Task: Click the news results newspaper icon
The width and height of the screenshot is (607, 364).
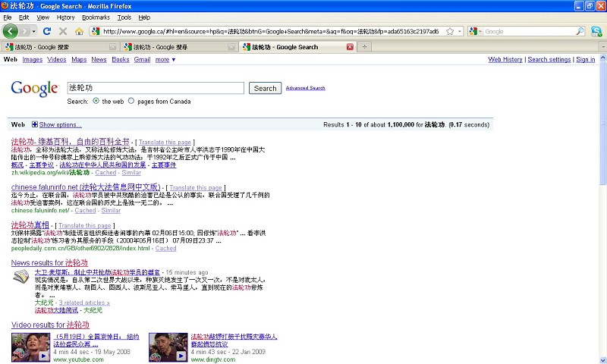Action: (21, 277)
